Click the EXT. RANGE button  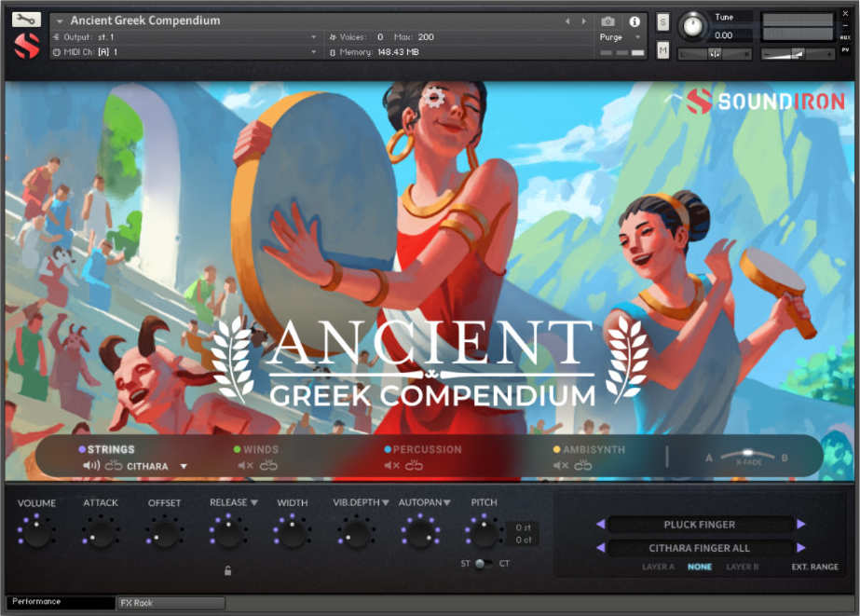(x=814, y=567)
